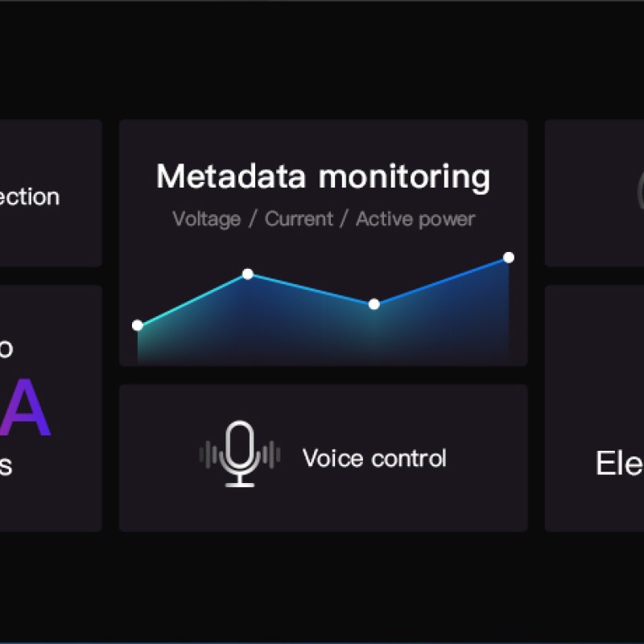Click the second data point on the chart
The image size is (644, 644).
point(248,275)
